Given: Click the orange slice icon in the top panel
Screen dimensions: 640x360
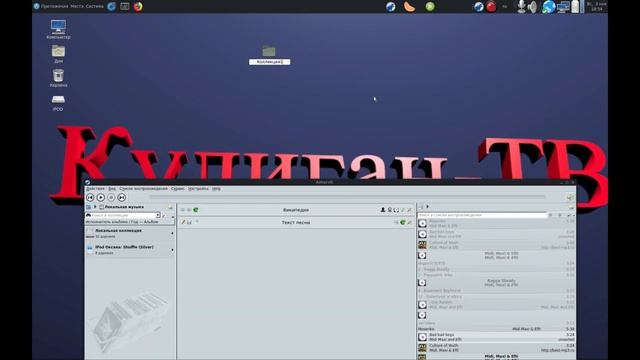Looking at the screenshot, I should coord(409,7).
